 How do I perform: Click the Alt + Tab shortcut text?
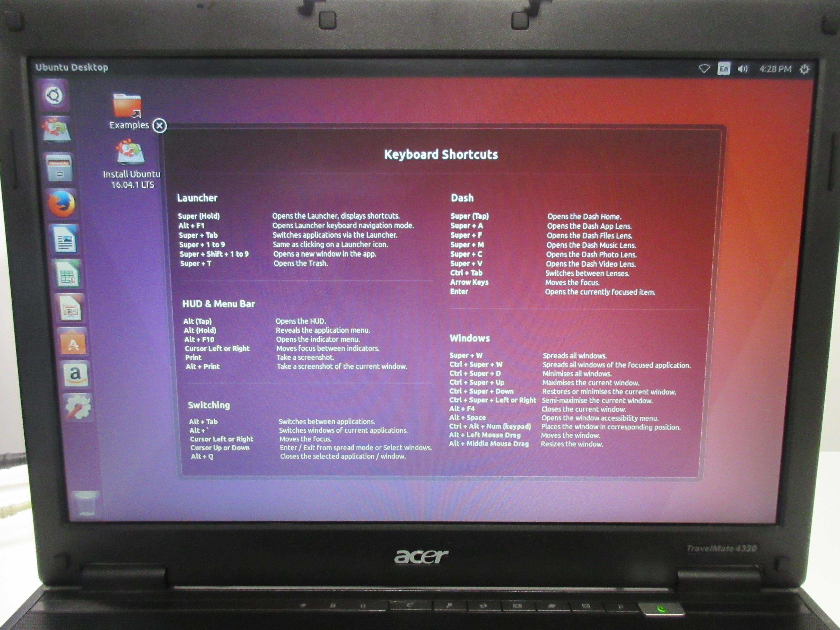[203, 422]
